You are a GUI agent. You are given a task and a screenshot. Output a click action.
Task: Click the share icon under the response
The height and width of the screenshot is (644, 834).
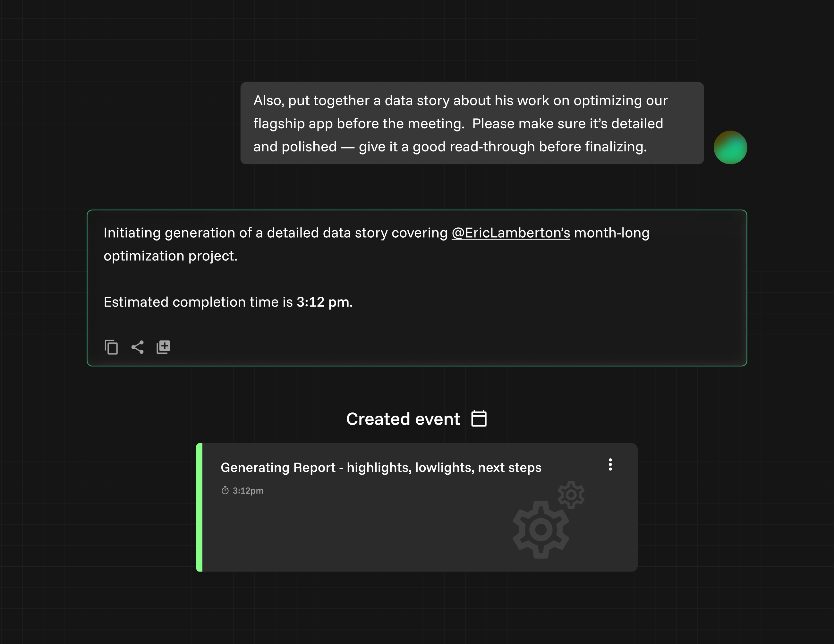coord(138,347)
